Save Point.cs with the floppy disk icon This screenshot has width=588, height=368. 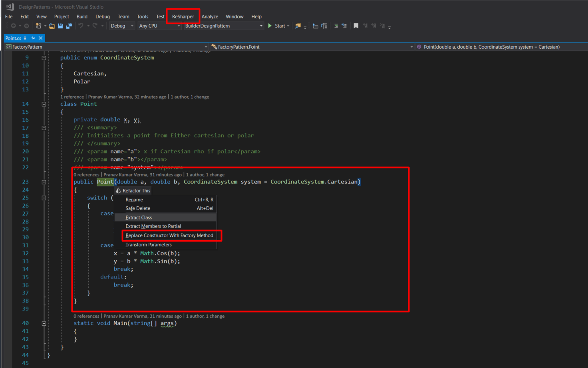60,26
